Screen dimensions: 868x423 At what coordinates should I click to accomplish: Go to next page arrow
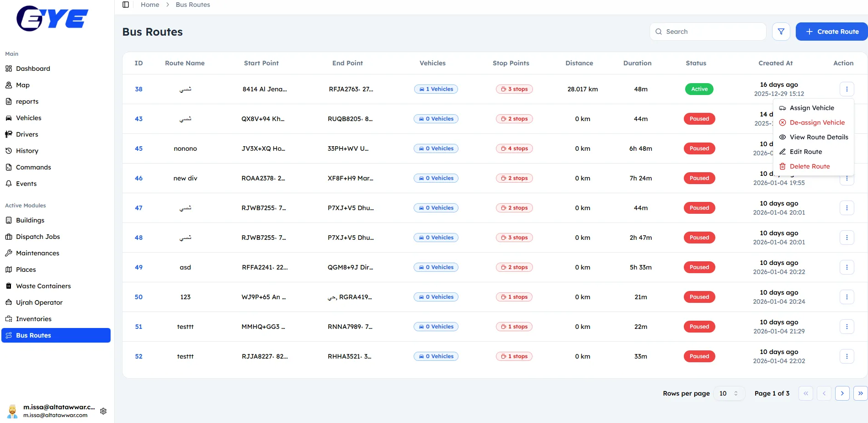842,393
